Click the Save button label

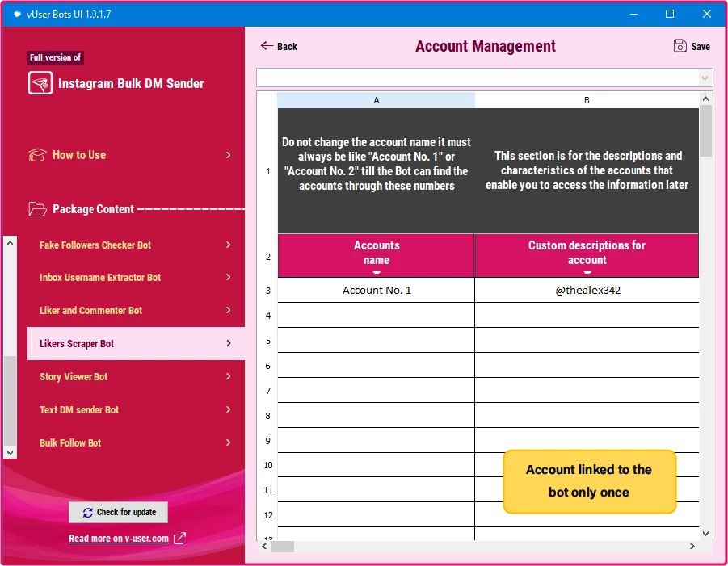[x=701, y=46]
